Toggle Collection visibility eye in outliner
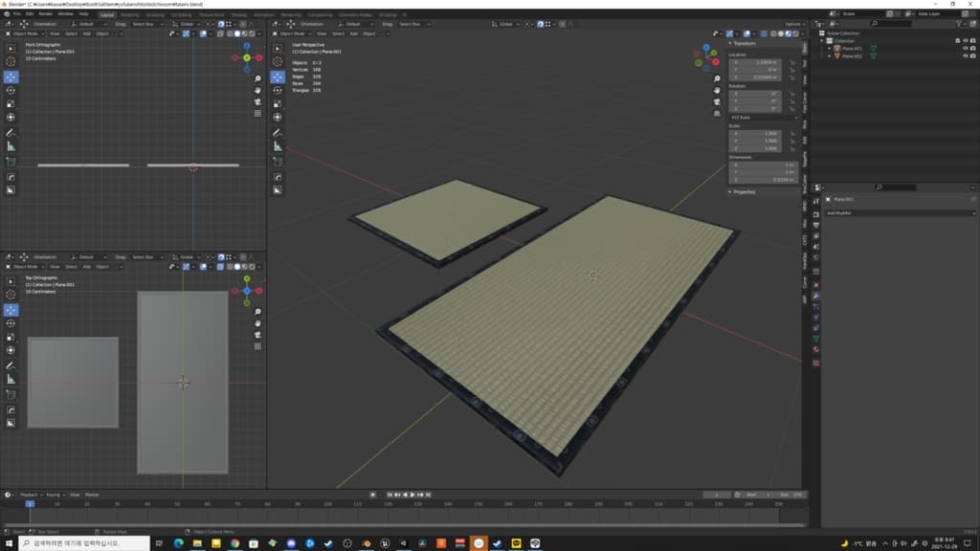The height and width of the screenshot is (551, 980). click(x=964, y=41)
